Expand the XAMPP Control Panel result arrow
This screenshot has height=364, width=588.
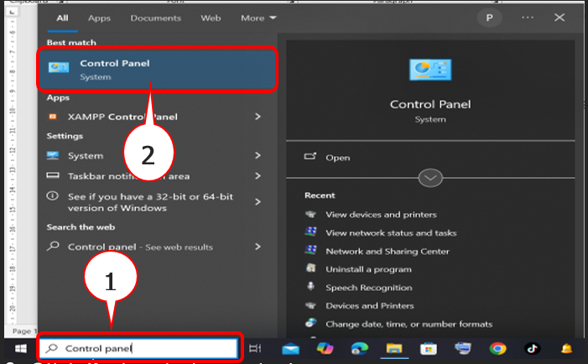[x=258, y=117]
